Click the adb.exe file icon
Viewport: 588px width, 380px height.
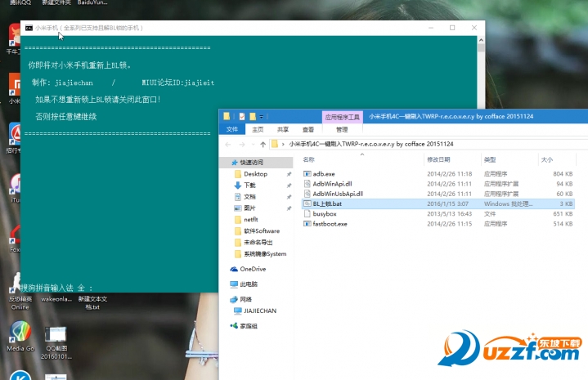(307, 174)
